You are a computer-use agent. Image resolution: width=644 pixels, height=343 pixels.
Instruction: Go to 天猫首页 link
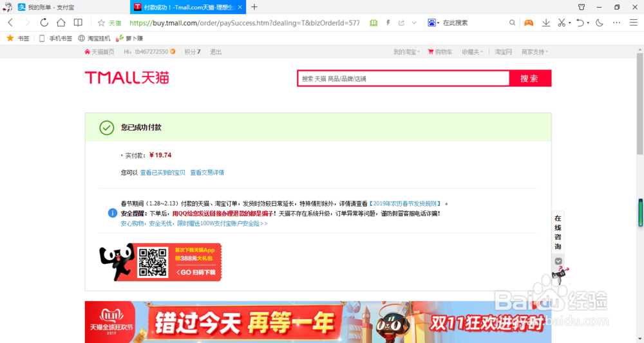coord(99,51)
